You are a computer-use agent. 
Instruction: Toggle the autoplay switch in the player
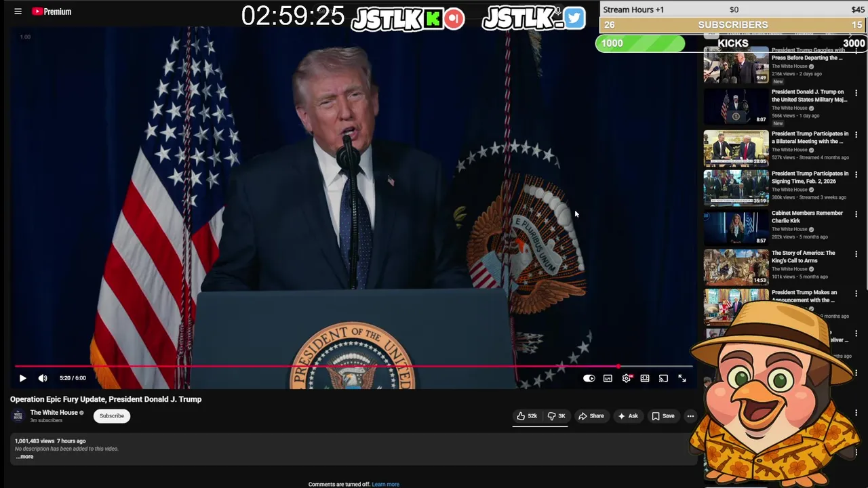589,378
